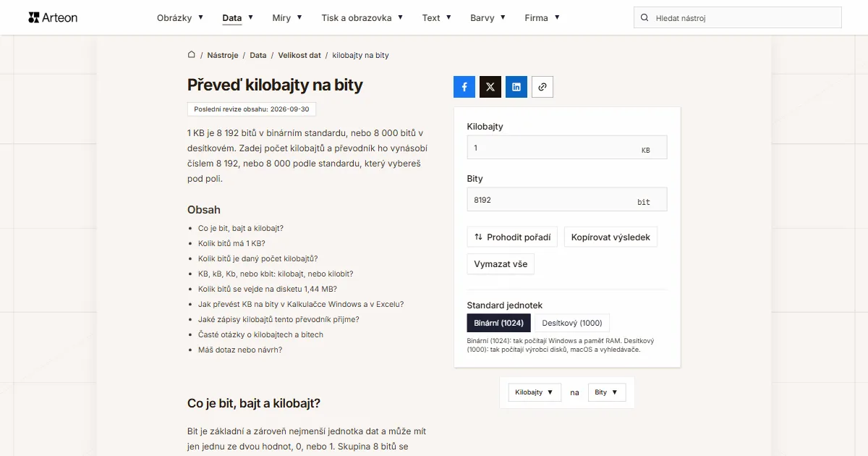Copy page link icon

click(x=542, y=87)
